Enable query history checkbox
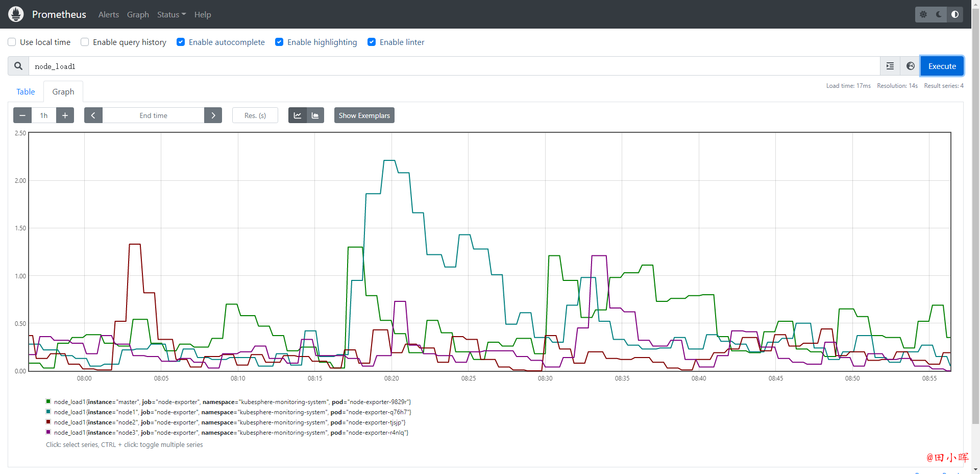This screenshot has width=980, height=474. (x=85, y=42)
